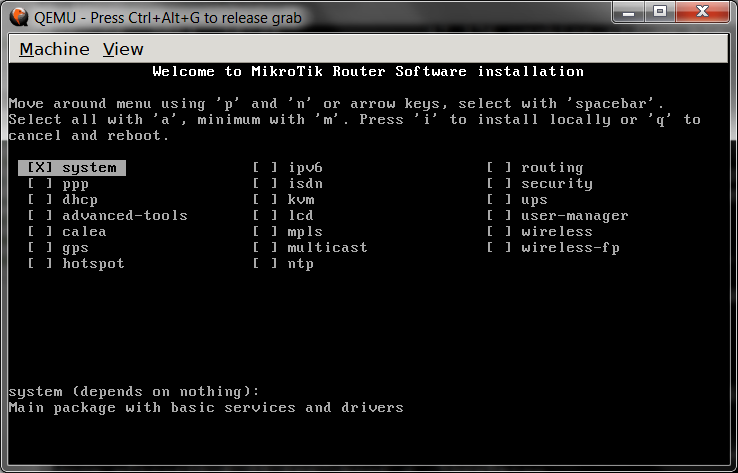Click the multicast package label
The height and width of the screenshot is (473, 738).
point(327,248)
